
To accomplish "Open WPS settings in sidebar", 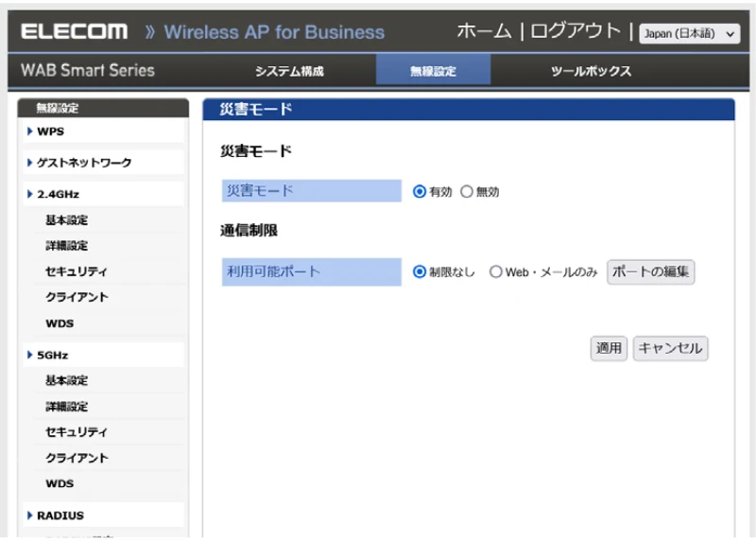I will 51,131.
